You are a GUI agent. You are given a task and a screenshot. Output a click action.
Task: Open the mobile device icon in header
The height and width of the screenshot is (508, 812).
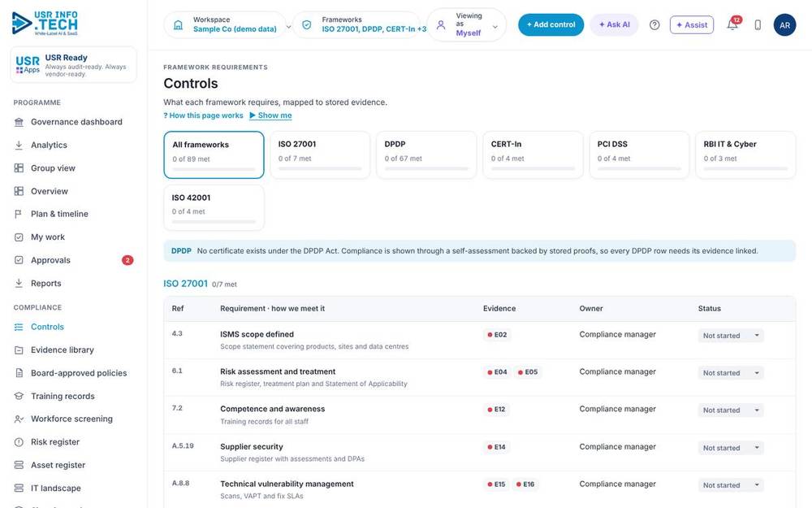point(758,25)
